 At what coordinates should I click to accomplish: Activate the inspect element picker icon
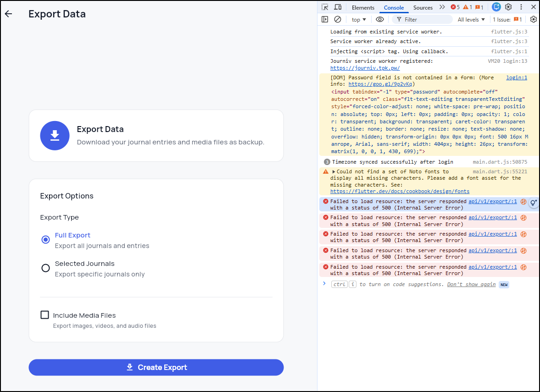click(x=325, y=7)
